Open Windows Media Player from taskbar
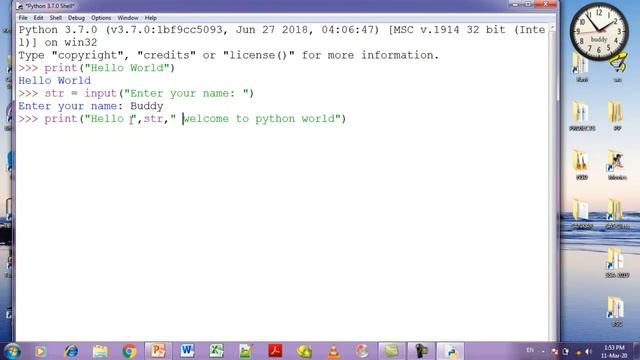Image resolution: width=640 pixels, height=360 pixels. [x=40, y=351]
